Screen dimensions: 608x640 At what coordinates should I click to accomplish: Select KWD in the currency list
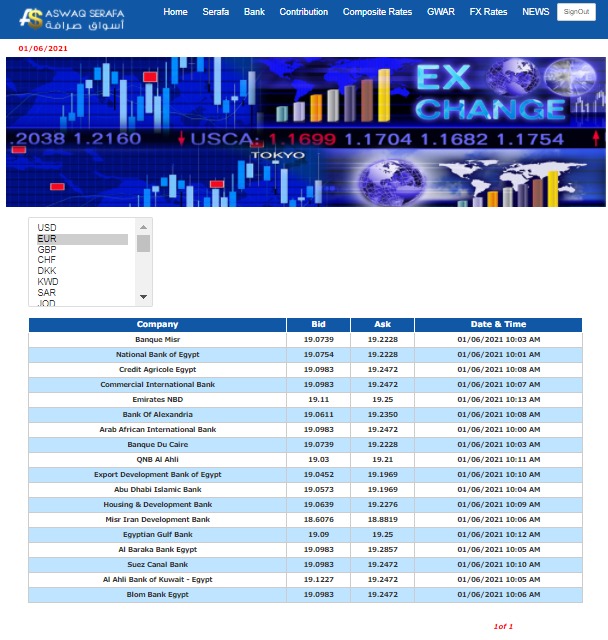pos(82,282)
